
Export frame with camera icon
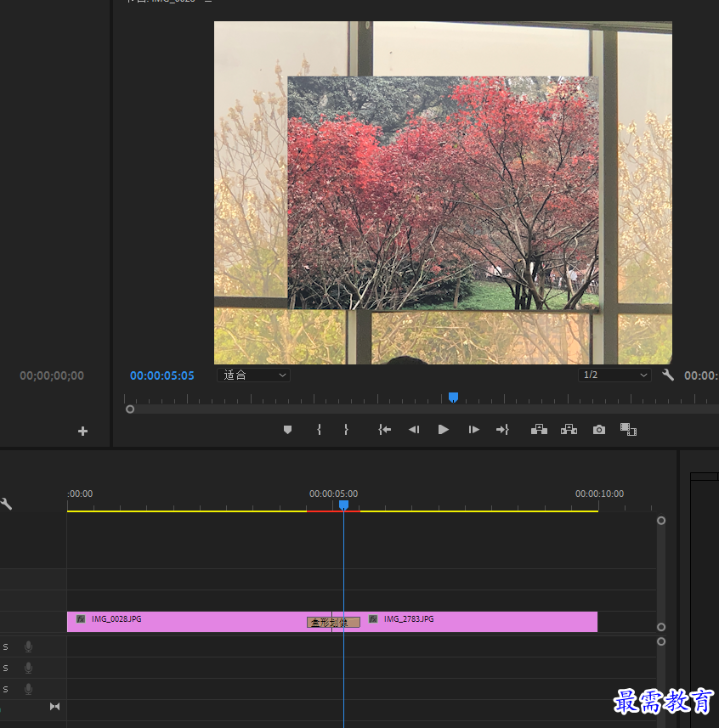(599, 430)
